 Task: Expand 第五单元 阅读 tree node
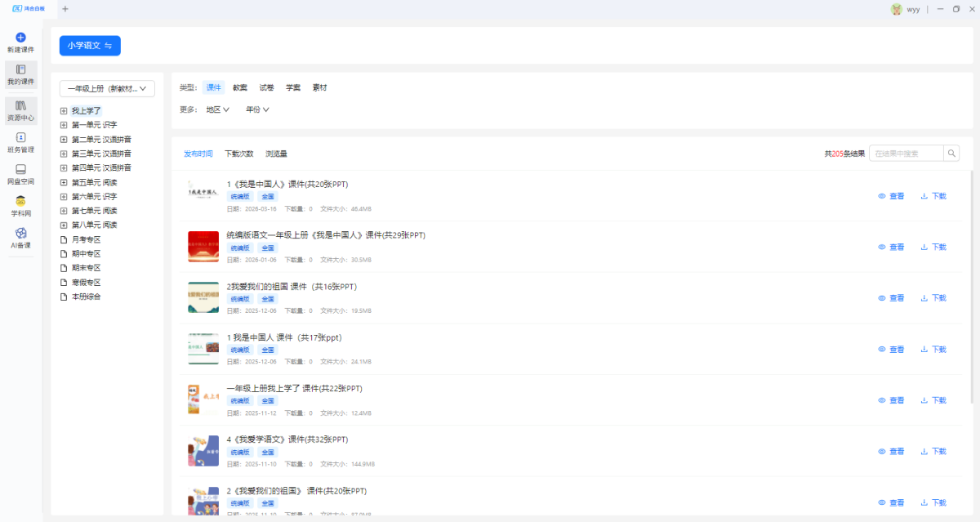coord(64,182)
